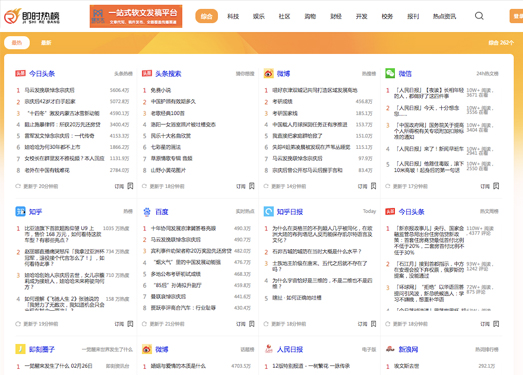Screen dimensions: 523x375
Task: Click the 即时热榜 site logo
Action: (x=32, y=16)
